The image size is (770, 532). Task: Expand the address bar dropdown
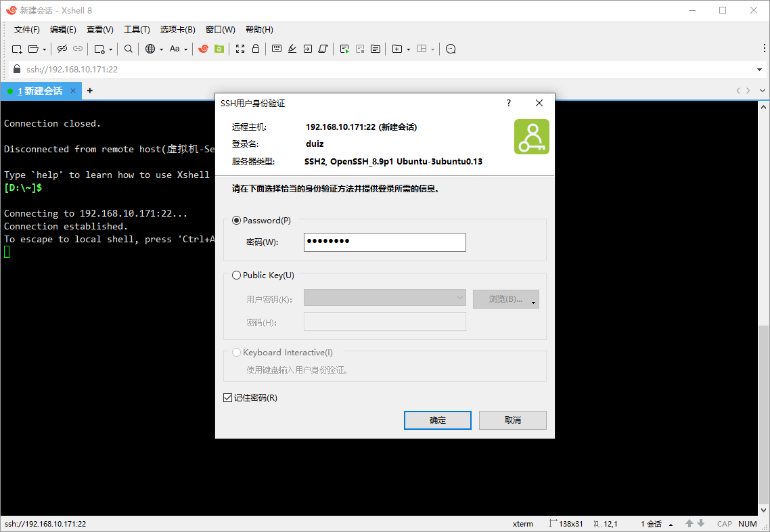(760, 69)
